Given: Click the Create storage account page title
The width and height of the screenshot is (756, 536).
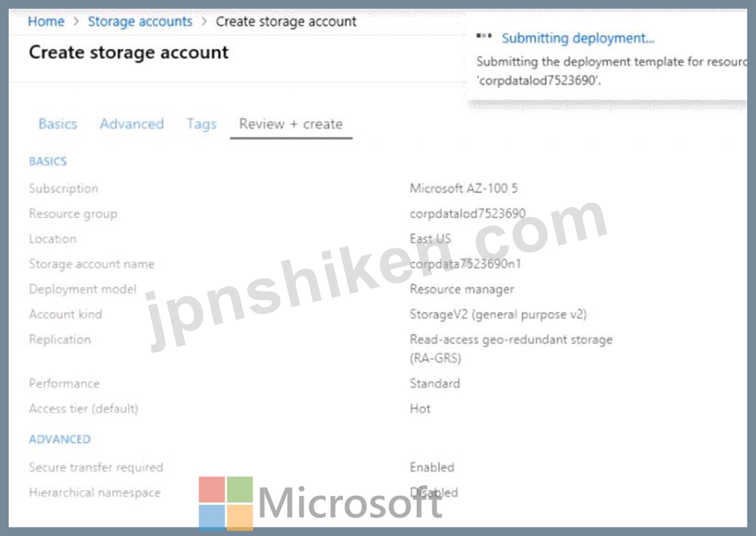Looking at the screenshot, I should [x=129, y=53].
